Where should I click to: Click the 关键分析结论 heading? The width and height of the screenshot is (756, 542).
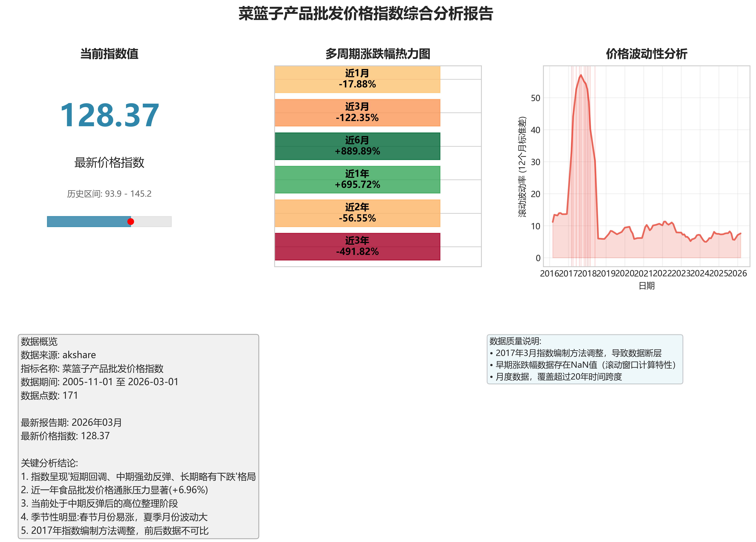49,463
